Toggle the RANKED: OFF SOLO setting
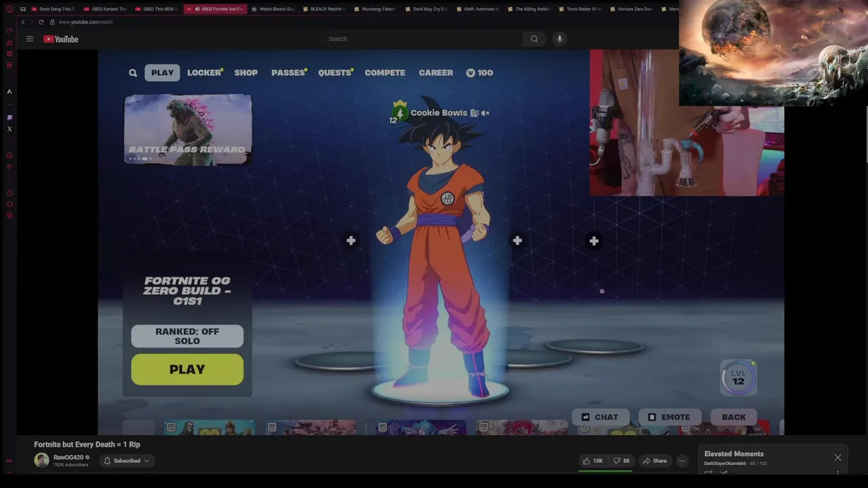The width and height of the screenshot is (868, 488). [187, 336]
